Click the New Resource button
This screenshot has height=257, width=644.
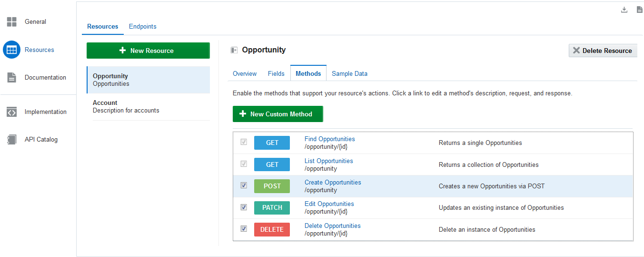click(148, 51)
